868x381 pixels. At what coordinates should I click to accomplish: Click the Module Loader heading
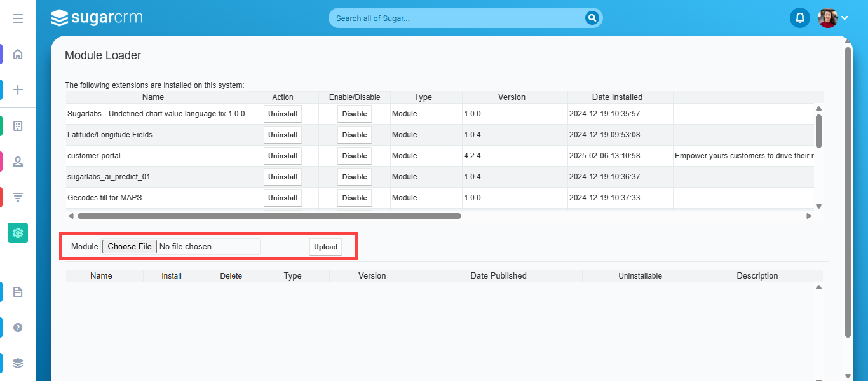click(x=103, y=55)
